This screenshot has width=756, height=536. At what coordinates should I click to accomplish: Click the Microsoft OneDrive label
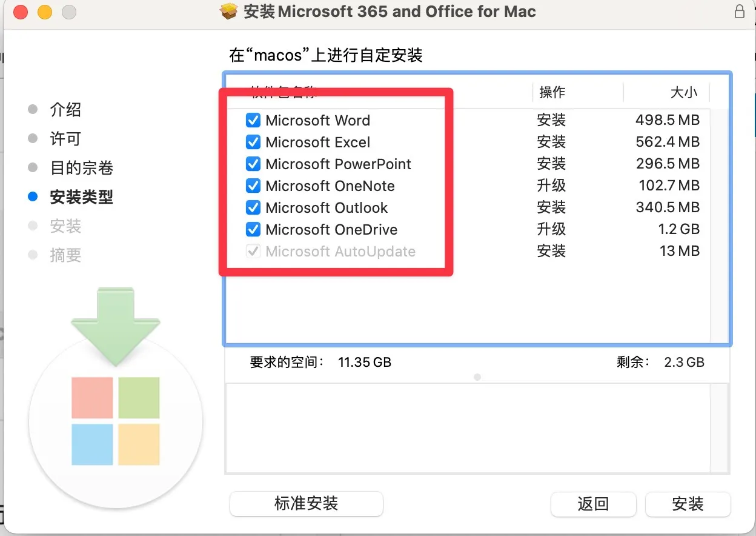(x=331, y=229)
